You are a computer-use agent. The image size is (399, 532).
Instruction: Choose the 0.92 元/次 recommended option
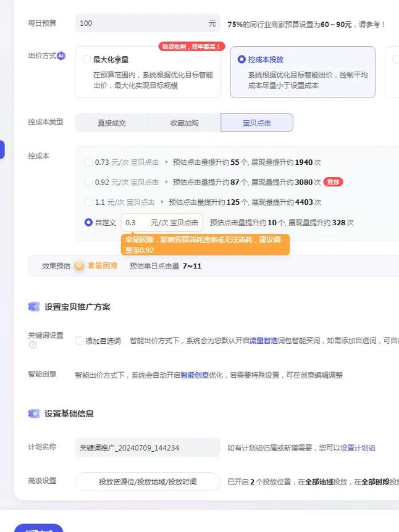click(x=89, y=182)
